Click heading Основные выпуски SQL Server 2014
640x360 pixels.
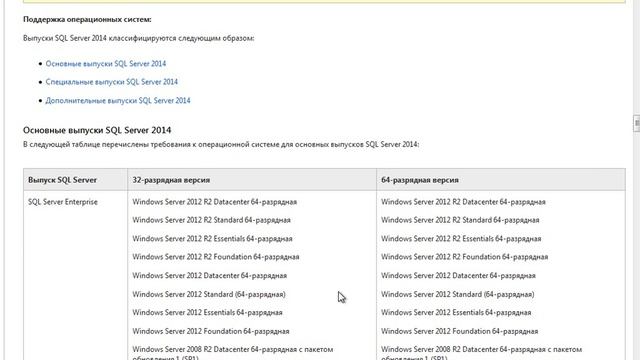click(97, 130)
